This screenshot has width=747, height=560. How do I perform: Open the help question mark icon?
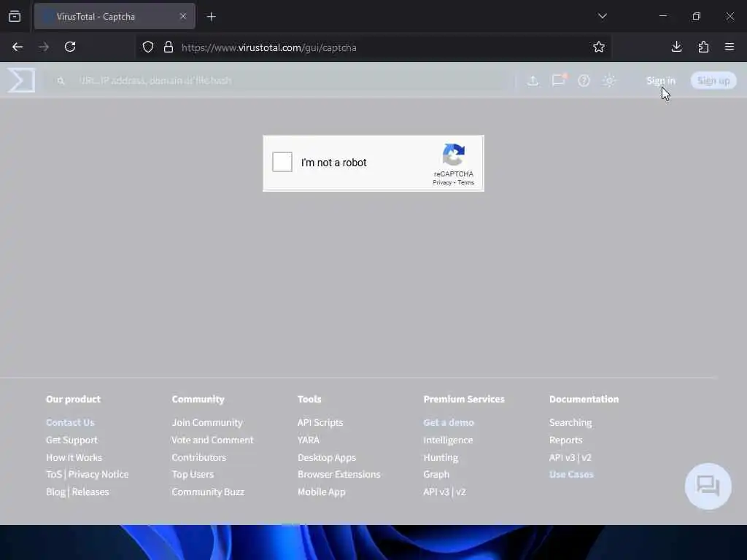coord(584,80)
